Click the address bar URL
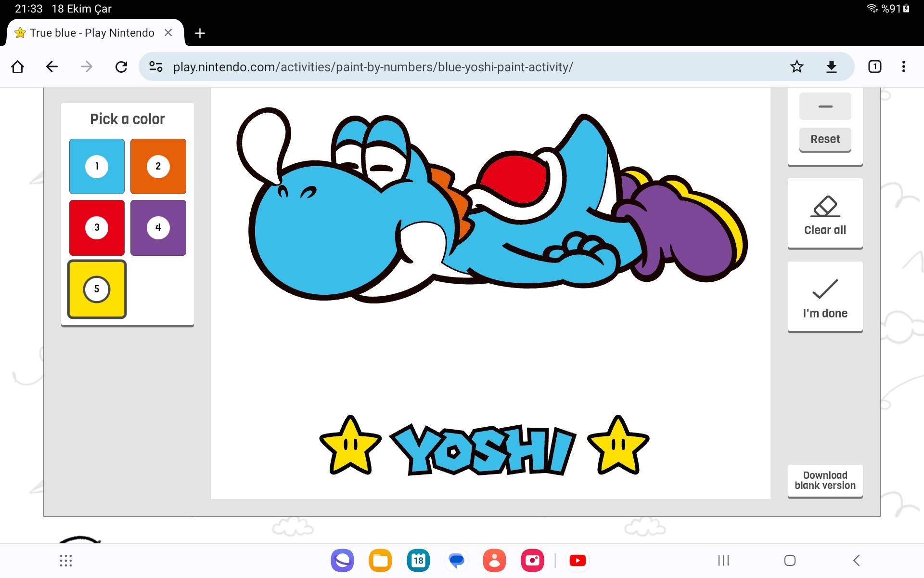 (373, 67)
